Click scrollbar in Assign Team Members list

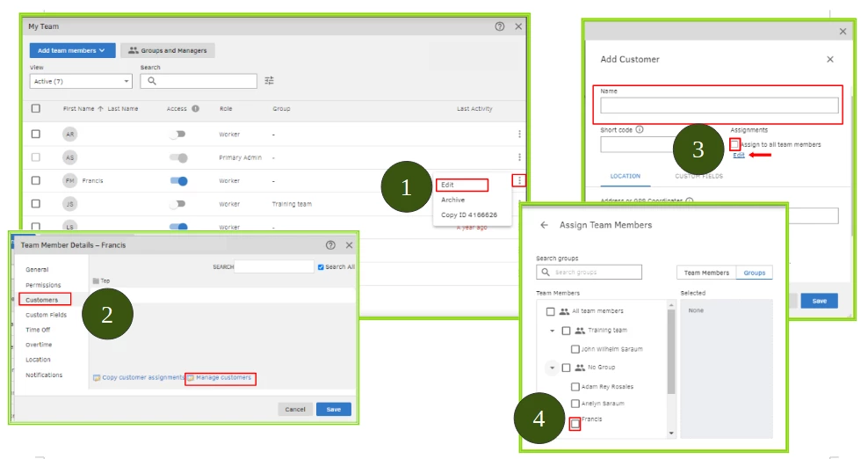point(671,352)
